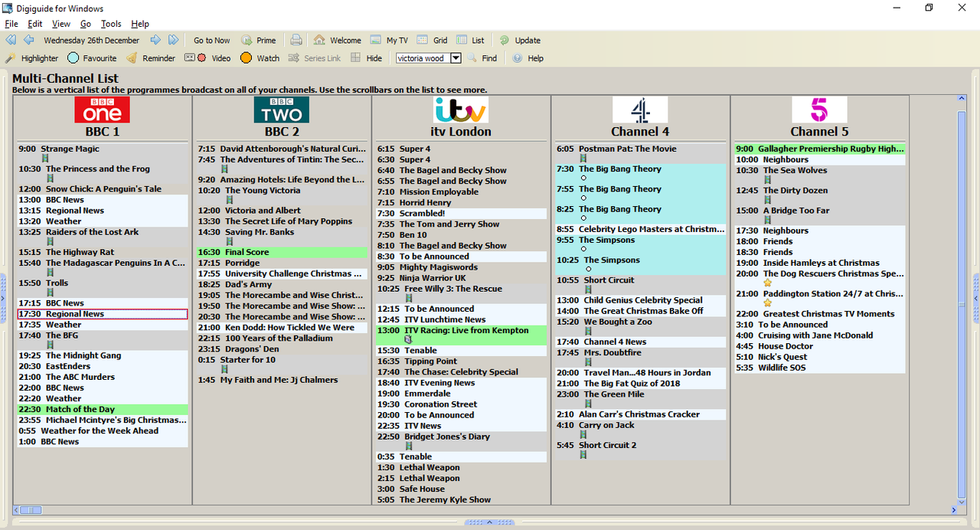Hide the selected programme

point(366,58)
